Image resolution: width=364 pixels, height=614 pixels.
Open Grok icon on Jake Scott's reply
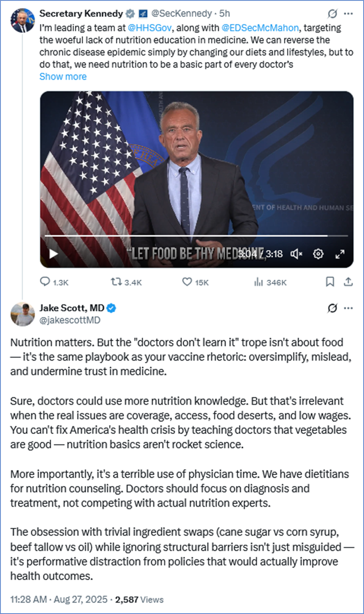pyautogui.click(x=333, y=308)
